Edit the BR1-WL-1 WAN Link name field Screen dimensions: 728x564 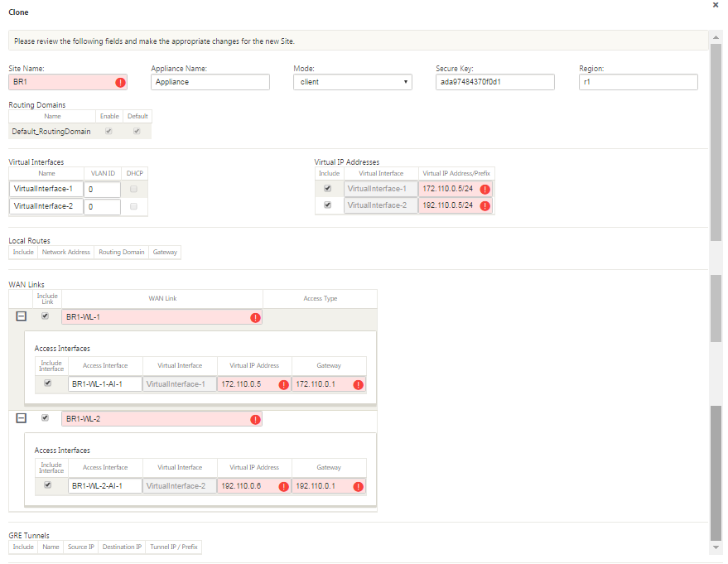[x=162, y=317]
